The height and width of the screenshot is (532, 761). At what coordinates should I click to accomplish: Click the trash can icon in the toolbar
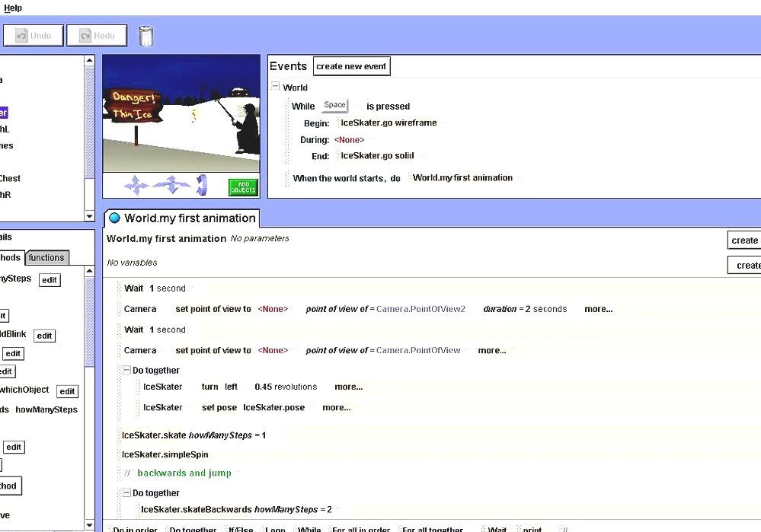click(x=145, y=35)
